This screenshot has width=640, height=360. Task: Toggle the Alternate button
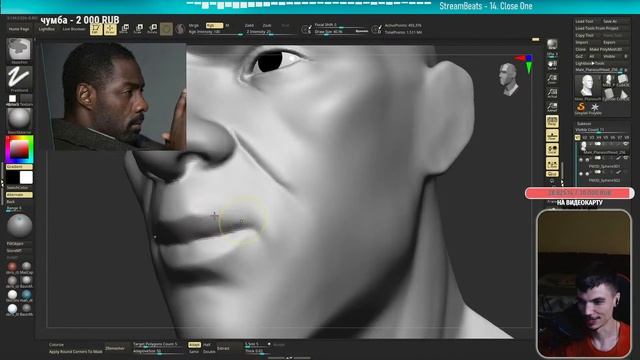coord(19,195)
